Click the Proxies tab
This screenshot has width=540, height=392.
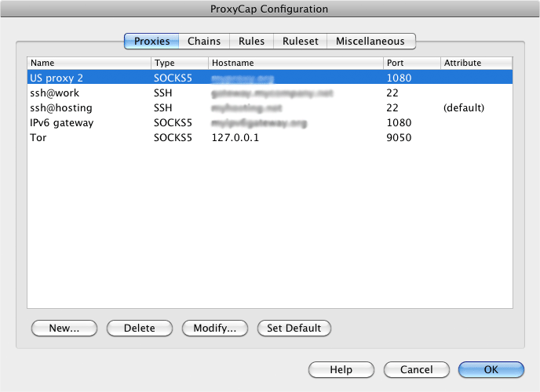pos(152,42)
